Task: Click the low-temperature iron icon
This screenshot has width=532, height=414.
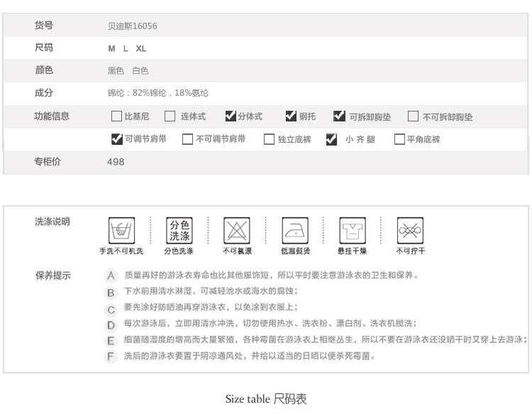Action: coord(295,230)
